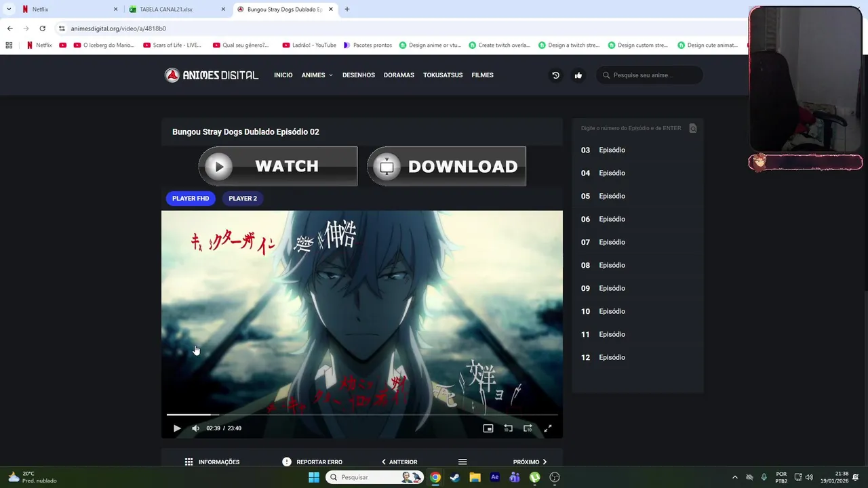The height and width of the screenshot is (488, 868).
Task: Open episode 11 from the list
Action: 637,334
